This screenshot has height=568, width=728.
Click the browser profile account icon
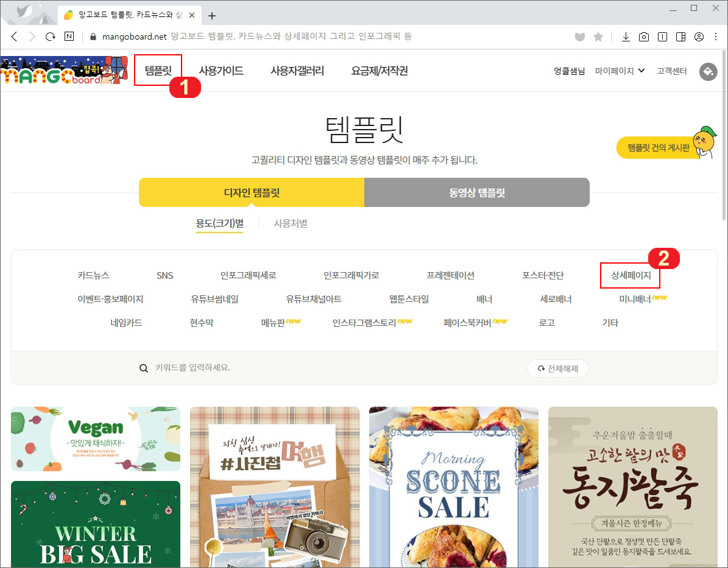tap(699, 37)
